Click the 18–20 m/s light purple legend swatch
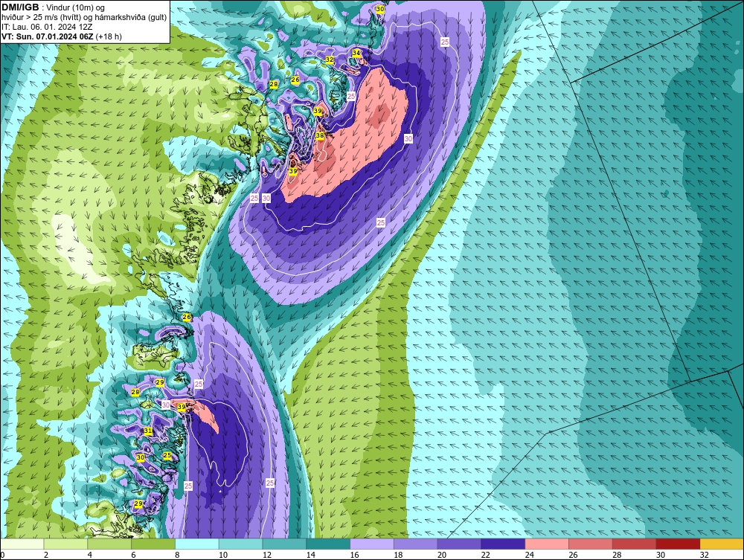744x560 pixels. pos(416,544)
